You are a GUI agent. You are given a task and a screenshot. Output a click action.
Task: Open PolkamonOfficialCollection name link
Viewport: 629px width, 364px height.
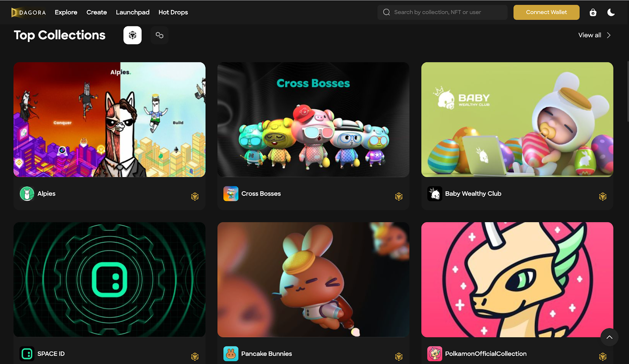(x=486, y=354)
